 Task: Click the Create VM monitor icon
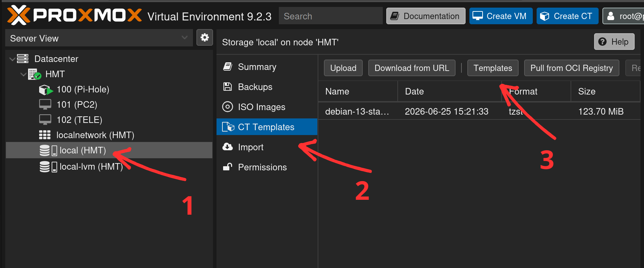click(478, 16)
